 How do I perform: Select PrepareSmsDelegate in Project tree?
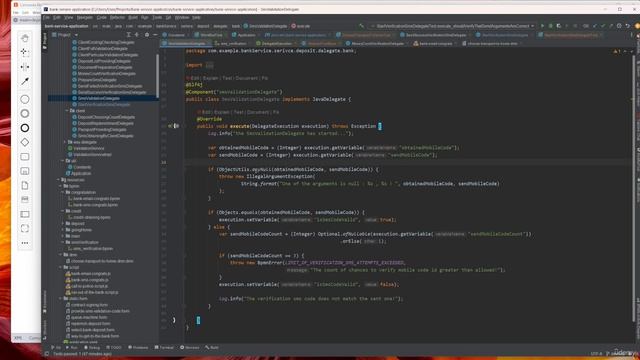[97, 80]
